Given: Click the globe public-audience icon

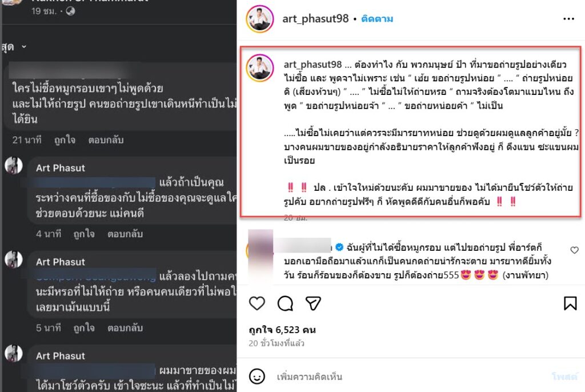Looking at the screenshot, I should pos(70,11).
